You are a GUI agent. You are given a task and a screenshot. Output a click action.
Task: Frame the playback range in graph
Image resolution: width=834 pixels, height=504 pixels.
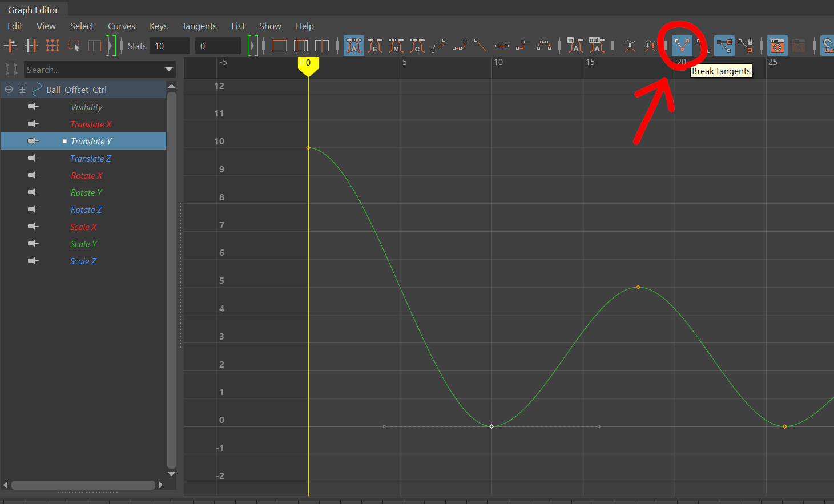[301, 46]
